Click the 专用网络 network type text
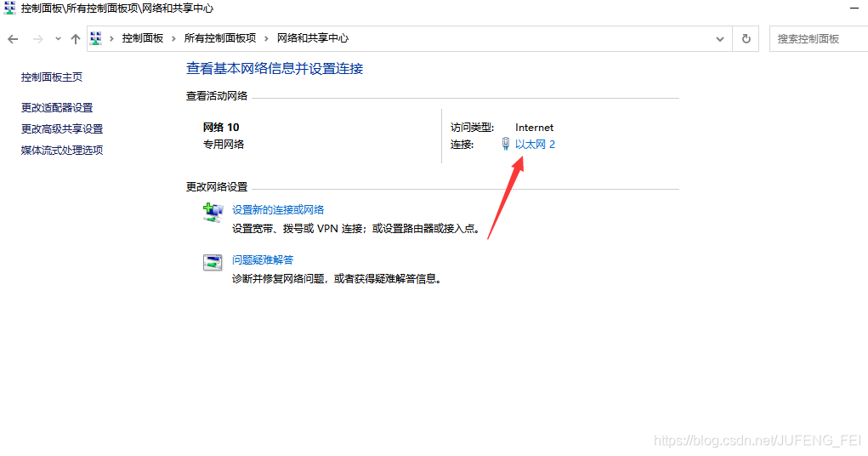Screen dimensions: 868x456 tap(223, 144)
